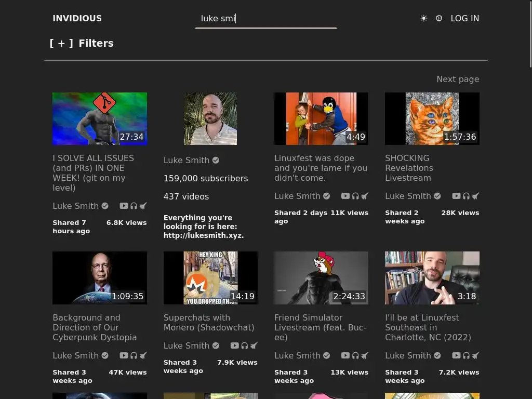Luke Smith channel link under 'Superchats with Monero'
The width and height of the screenshot is (532, 399).
(x=191, y=345)
